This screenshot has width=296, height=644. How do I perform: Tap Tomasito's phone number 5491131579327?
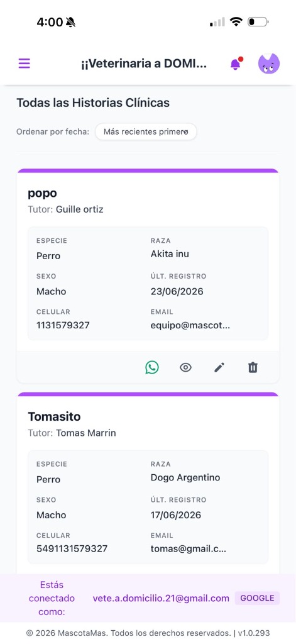[x=72, y=549]
